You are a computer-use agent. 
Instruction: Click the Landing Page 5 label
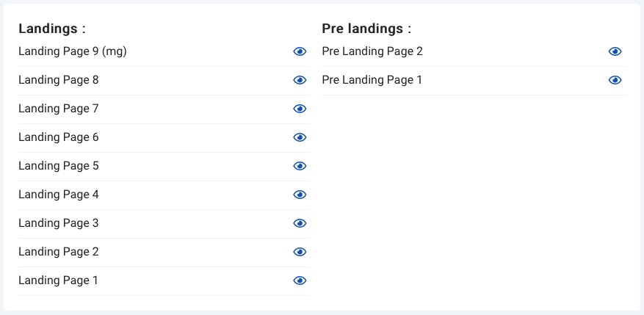58,165
